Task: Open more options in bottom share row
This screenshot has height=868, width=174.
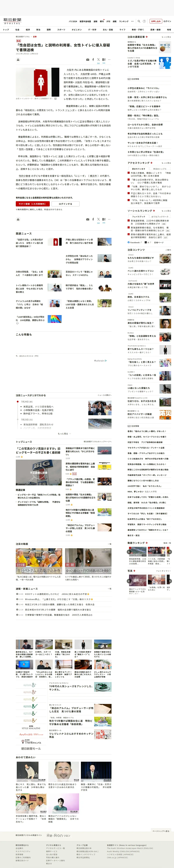Action: point(109,219)
